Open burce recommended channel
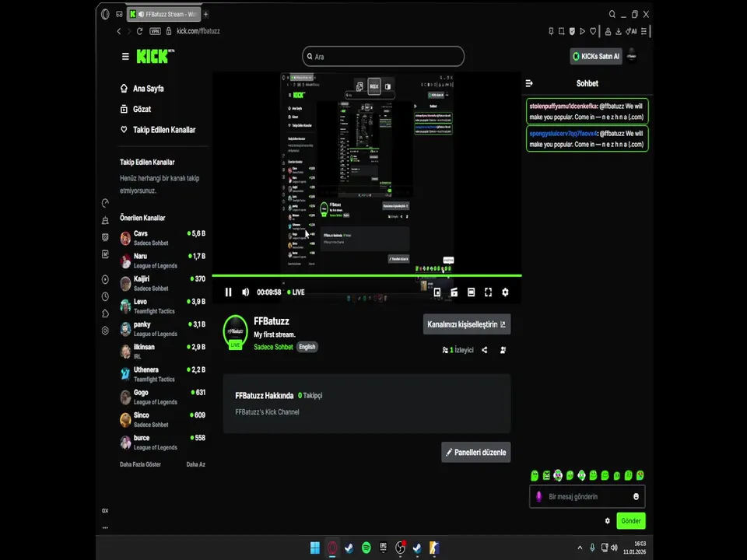The image size is (747, 560). point(163,443)
